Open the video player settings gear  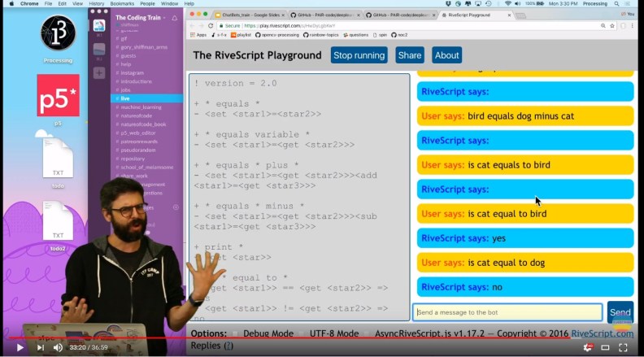[x=588, y=347]
